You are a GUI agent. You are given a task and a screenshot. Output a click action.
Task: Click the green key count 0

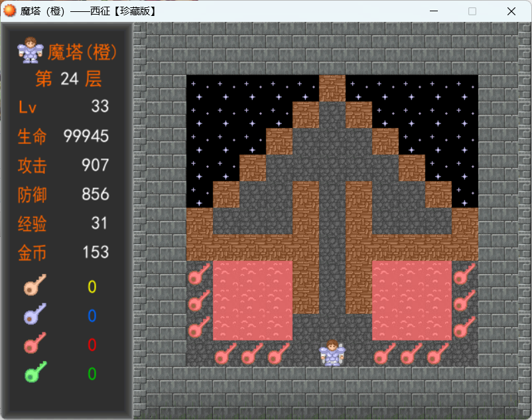pos(92,374)
